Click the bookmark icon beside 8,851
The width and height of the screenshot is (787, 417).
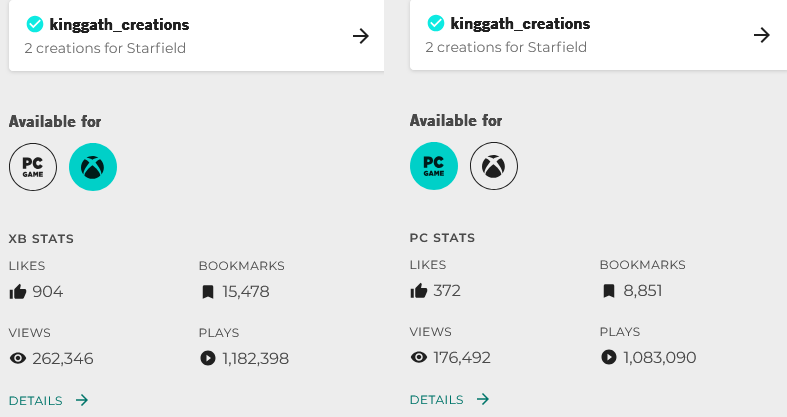[609, 291]
